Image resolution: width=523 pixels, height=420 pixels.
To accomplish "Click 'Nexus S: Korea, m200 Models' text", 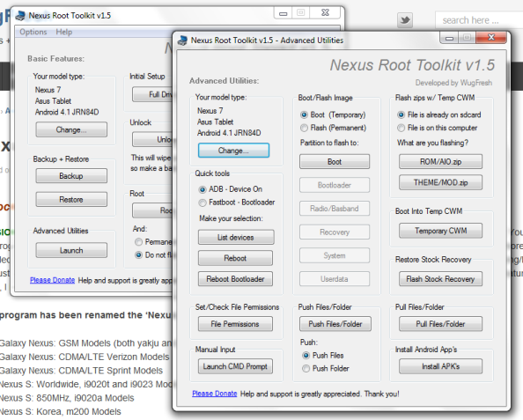I will (61, 412).
